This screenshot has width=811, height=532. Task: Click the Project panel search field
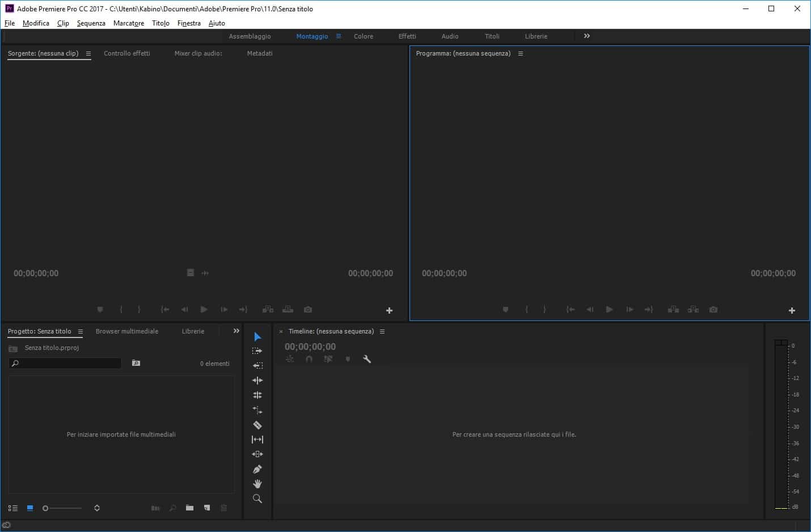tap(66, 363)
